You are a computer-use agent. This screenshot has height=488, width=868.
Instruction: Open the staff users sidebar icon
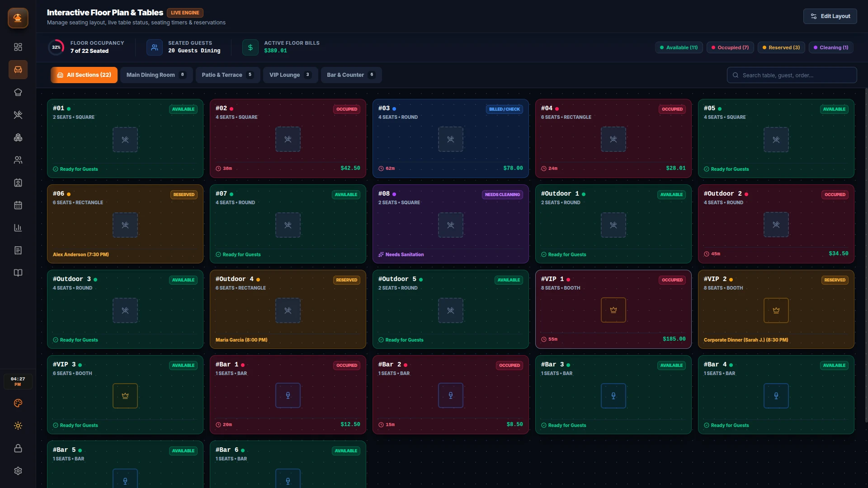[x=18, y=160]
